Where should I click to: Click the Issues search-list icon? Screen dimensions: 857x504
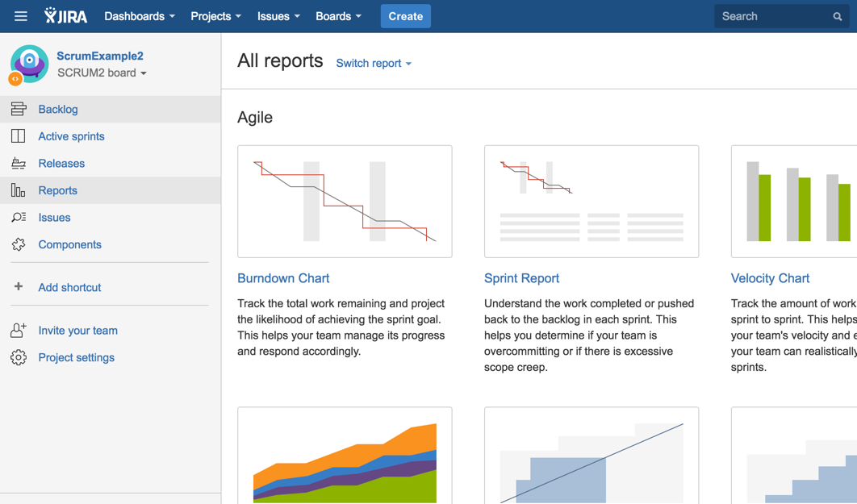19,218
